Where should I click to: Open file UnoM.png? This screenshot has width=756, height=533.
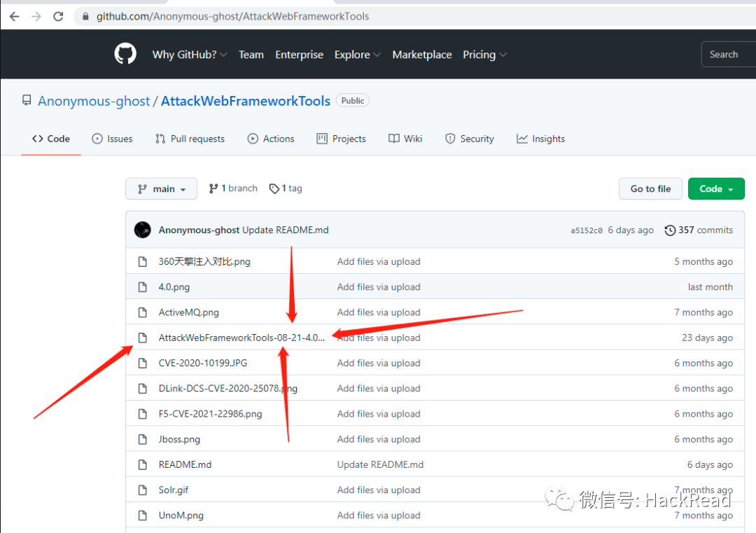click(x=181, y=515)
